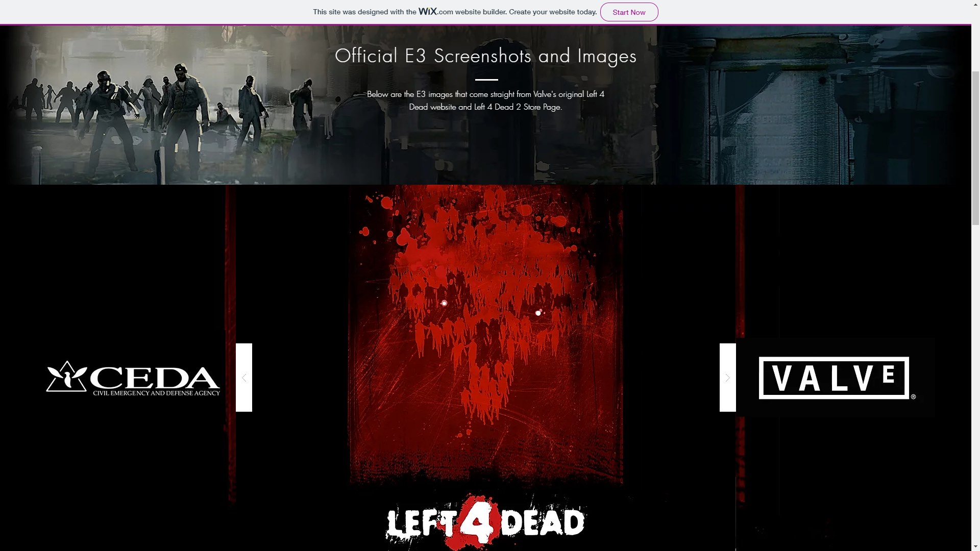Click the scrollbar up arrow
This screenshot has height=551, width=980.
pos(975,5)
